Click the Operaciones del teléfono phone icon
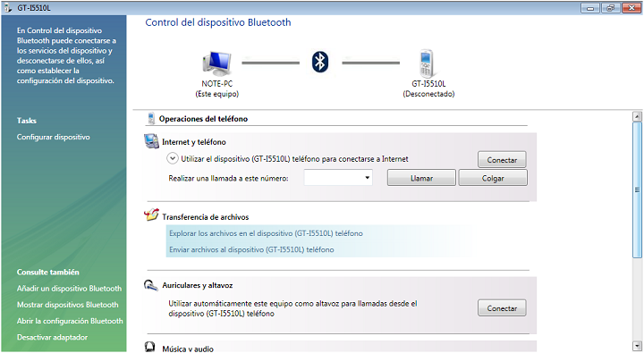Image resolution: width=644 pixels, height=353 pixels. click(151, 118)
